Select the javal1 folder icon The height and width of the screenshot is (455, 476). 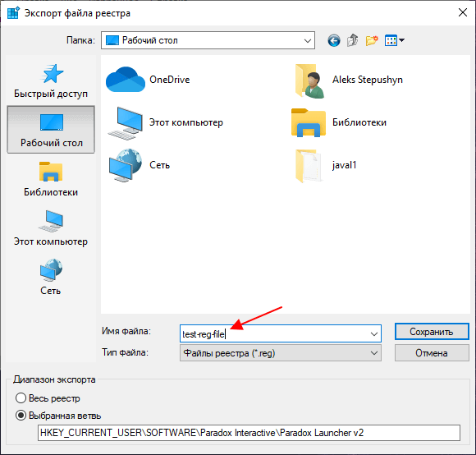(x=309, y=166)
